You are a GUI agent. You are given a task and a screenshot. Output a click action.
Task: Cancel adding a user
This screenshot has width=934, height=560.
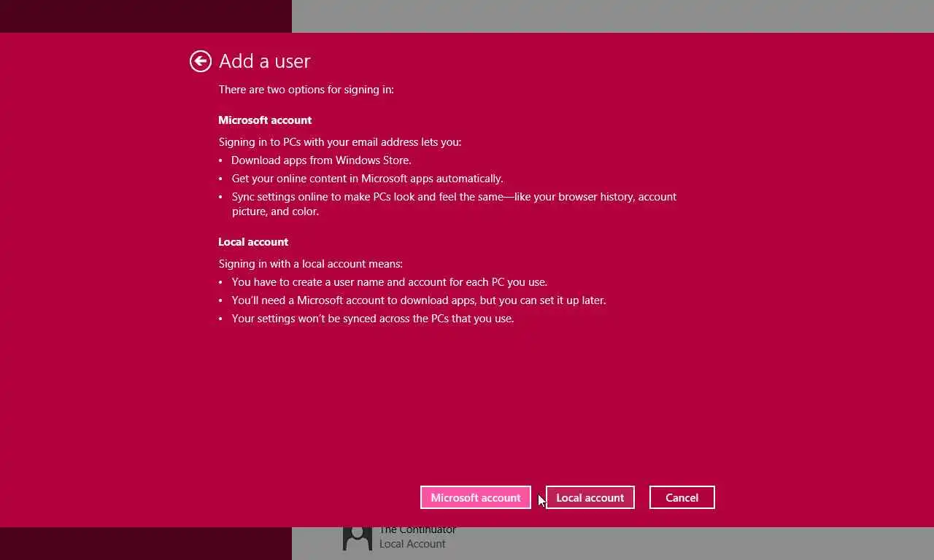[x=682, y=497]
